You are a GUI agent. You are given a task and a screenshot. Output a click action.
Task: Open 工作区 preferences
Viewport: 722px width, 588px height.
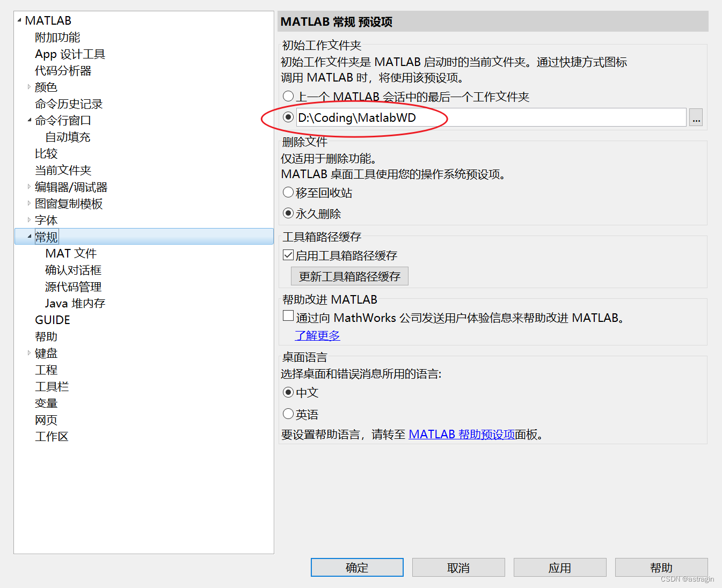coord(52,436)
